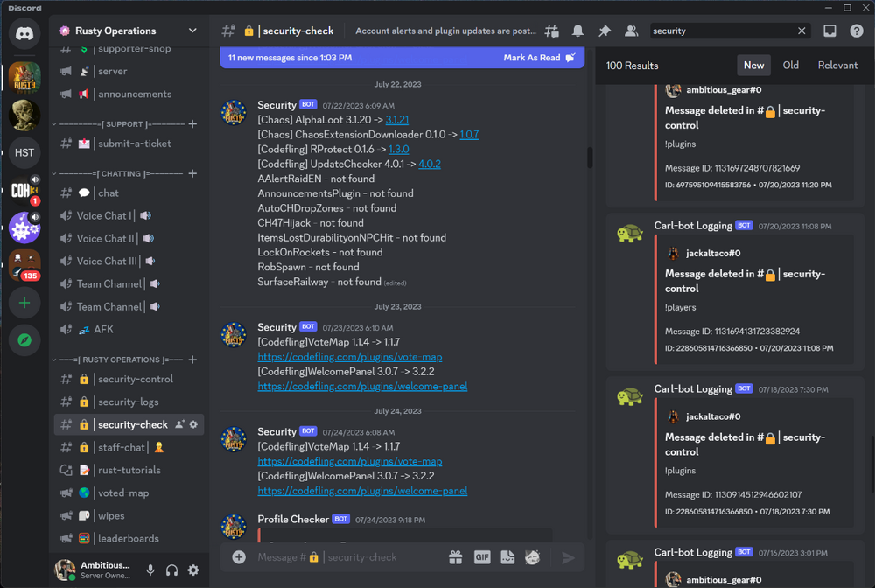This screenshot has width=875, height=588.
Task: Clear the security search with the X
Action: click(801, 31)
